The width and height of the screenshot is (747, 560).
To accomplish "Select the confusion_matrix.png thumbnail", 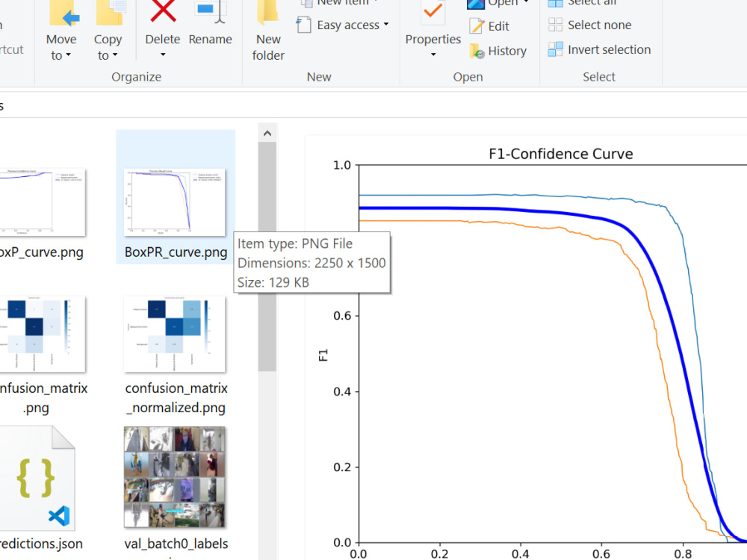I will [42, 334].
